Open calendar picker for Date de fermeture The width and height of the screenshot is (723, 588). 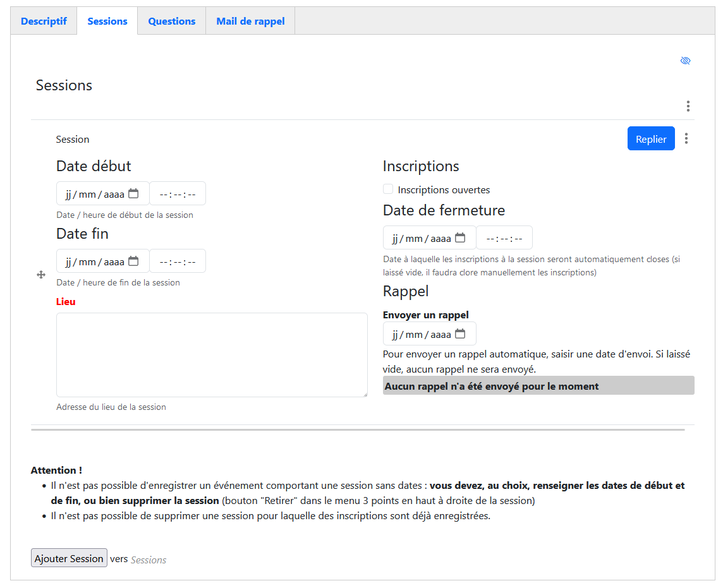[x=460, y=238]
